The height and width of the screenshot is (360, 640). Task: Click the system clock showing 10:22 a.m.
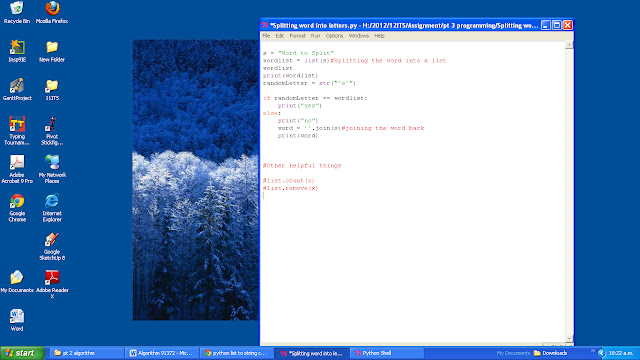click(x=621, y=353)
